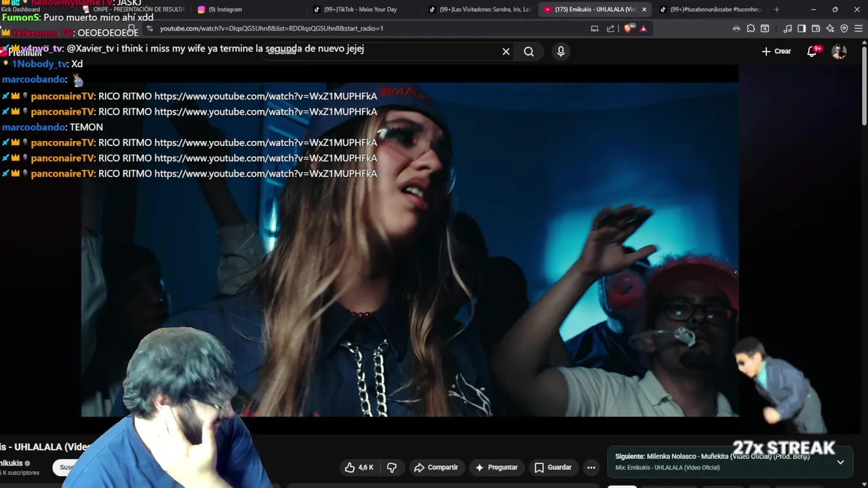The width and height of the screenshot is (868, 488).
Task: Click the browser address bar URL
Action: (271, 28)
